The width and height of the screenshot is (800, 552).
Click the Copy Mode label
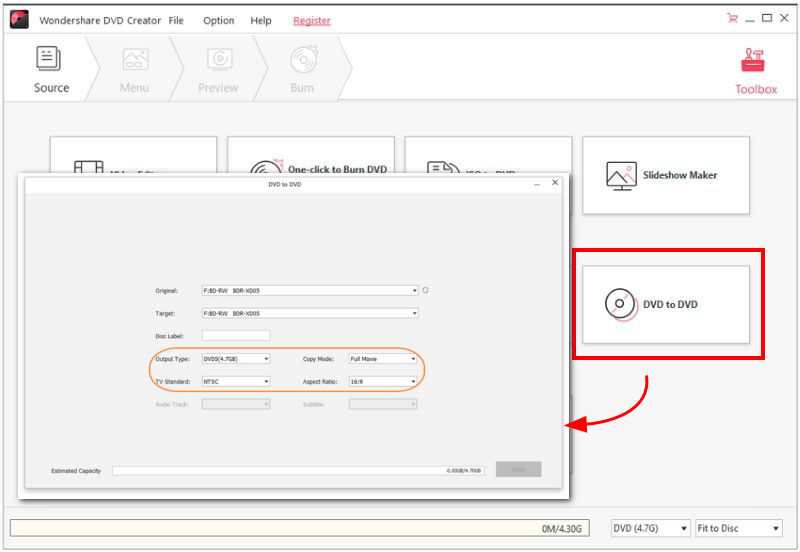coord(318,359)
